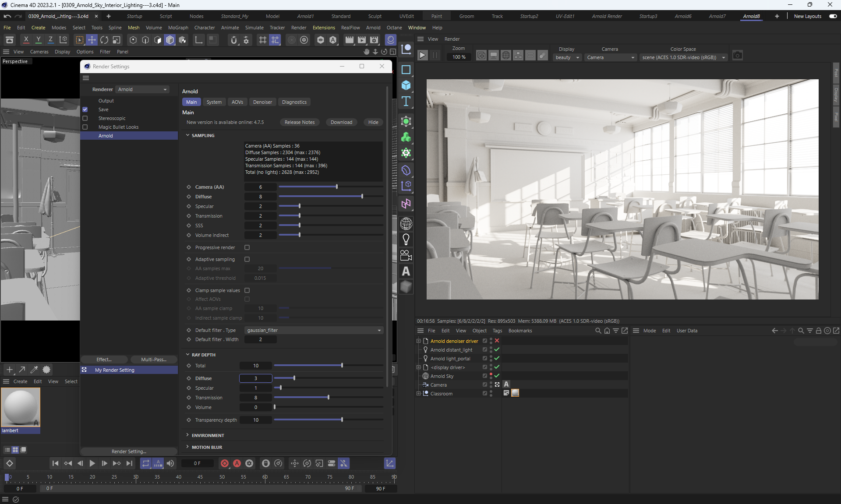Select the Text spline tool icon

(406, 101)
